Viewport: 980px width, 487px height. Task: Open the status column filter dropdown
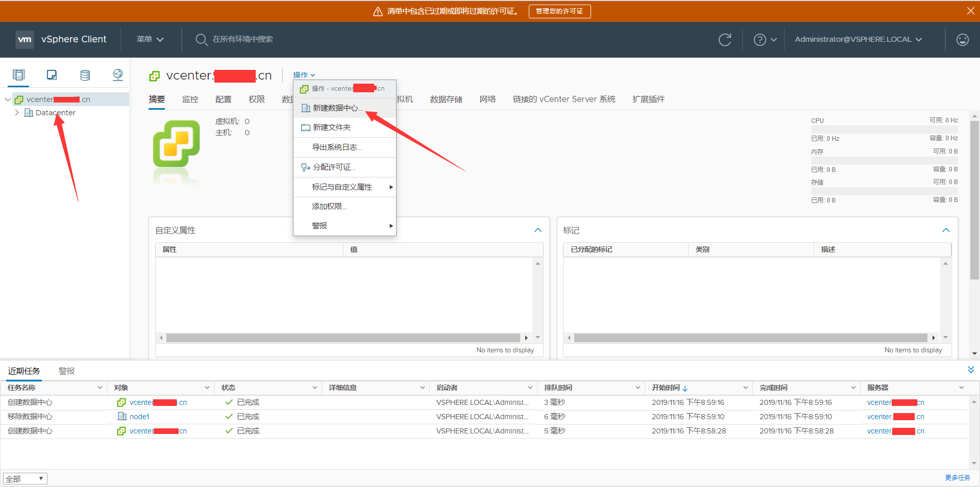315,388
